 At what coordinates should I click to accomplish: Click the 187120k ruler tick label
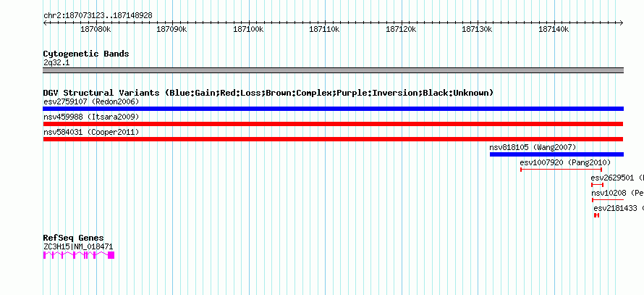[401, 30]
